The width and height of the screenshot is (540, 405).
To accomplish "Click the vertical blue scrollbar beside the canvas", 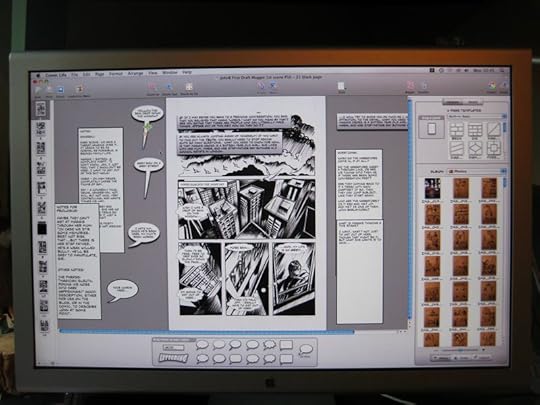I will pos(410,210).
